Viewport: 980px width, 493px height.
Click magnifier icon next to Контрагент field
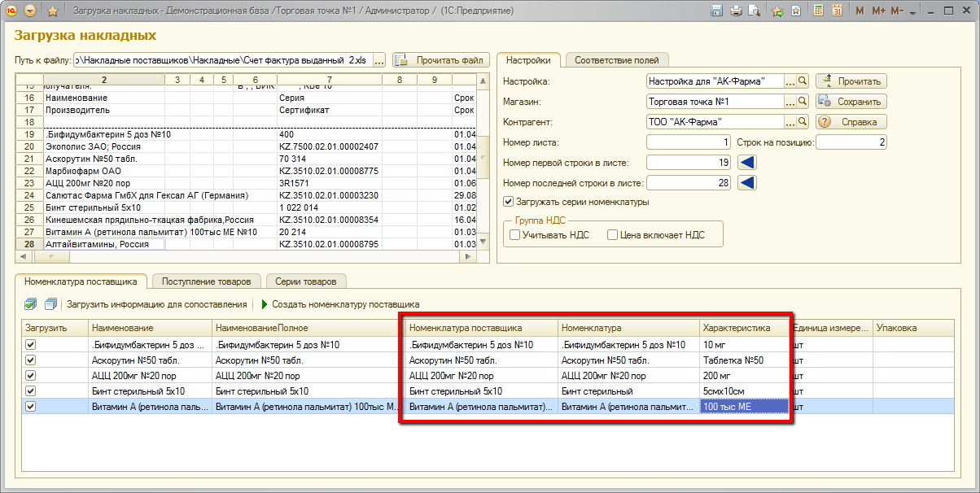pyautogui.click(x=802, y=122)
